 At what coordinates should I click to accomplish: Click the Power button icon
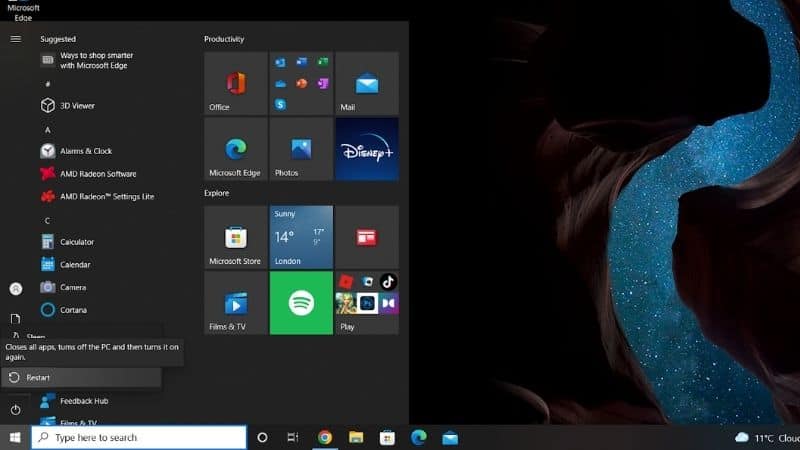pos(15,410)
